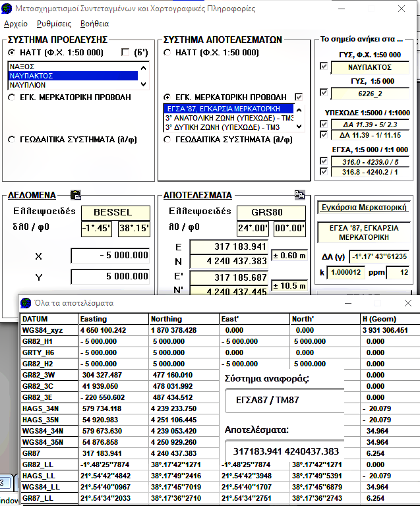Select 3° ΑΝΑΤΟΛΙΚΗ ΖΩΝΗ (ΥΠΕΧΩΔΕ) list item
This screenshot has width=420, height=506.
pyautogui.click(x=229, y=118)
